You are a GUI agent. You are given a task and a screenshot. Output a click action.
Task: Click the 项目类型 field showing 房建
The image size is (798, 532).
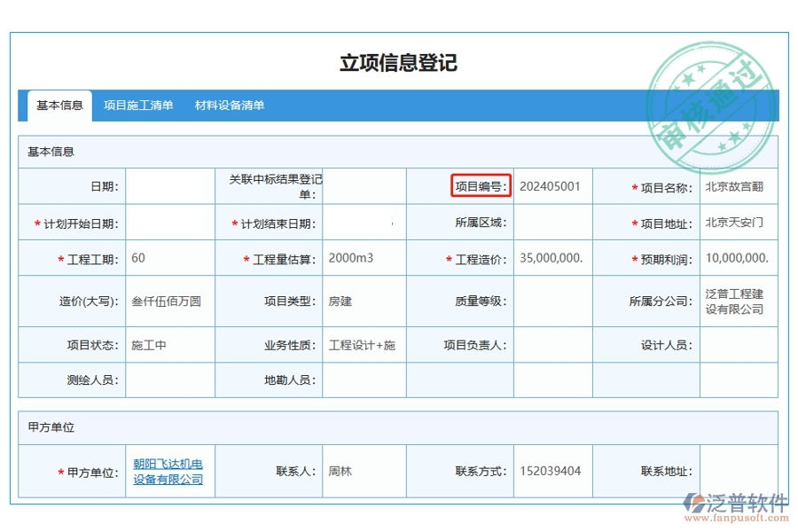(x=364, y=301)
